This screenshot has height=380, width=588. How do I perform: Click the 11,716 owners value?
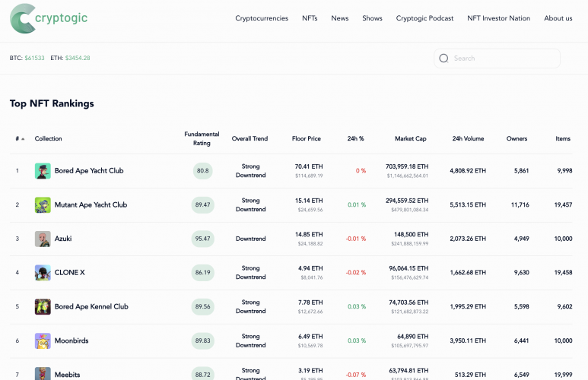click(x=520, y=205)
